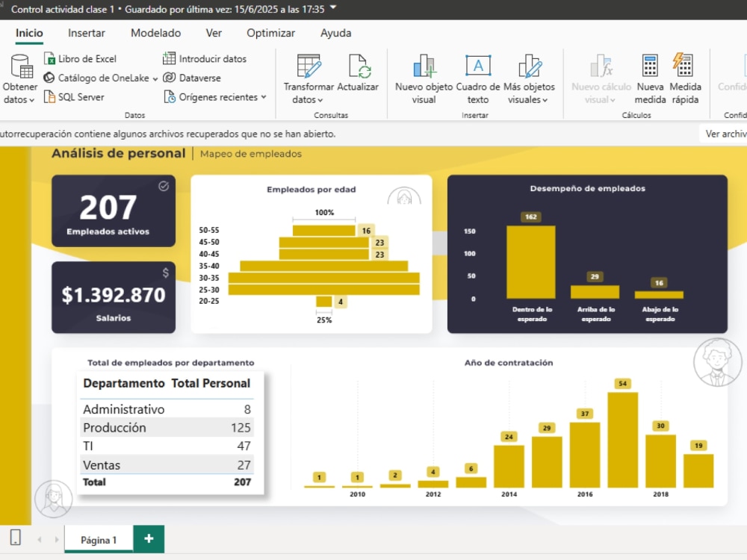Open the Optimizar ribbon tab
Screen dimensions: 747x560
tap(270, 33)
